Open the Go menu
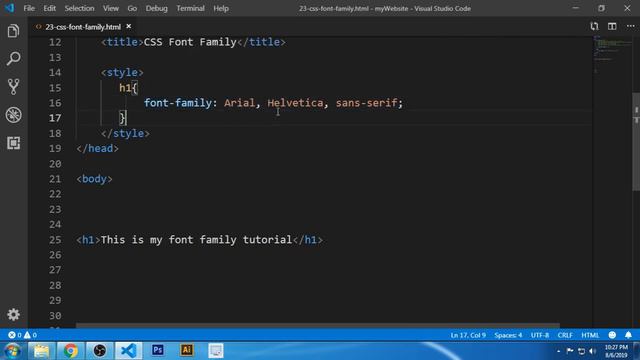The height and width of the screenshot is (360, 640). pyautogui.click(x=132, y=8)
